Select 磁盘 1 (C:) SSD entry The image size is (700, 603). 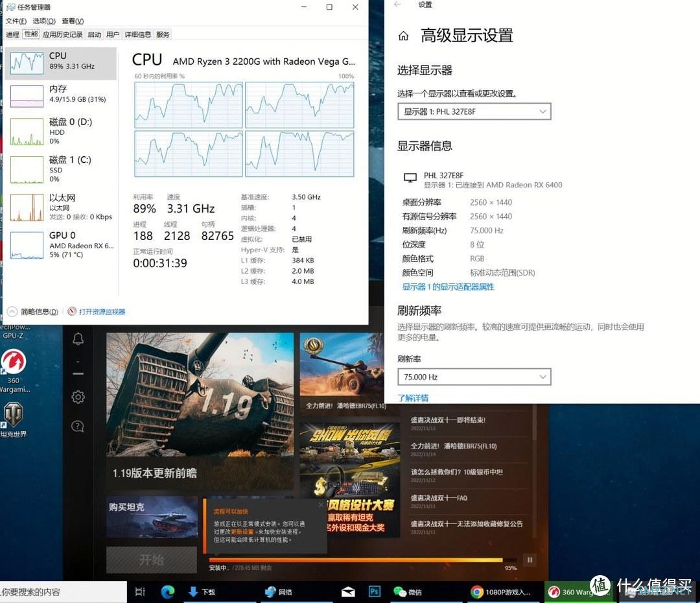click(x=62, y=169)
